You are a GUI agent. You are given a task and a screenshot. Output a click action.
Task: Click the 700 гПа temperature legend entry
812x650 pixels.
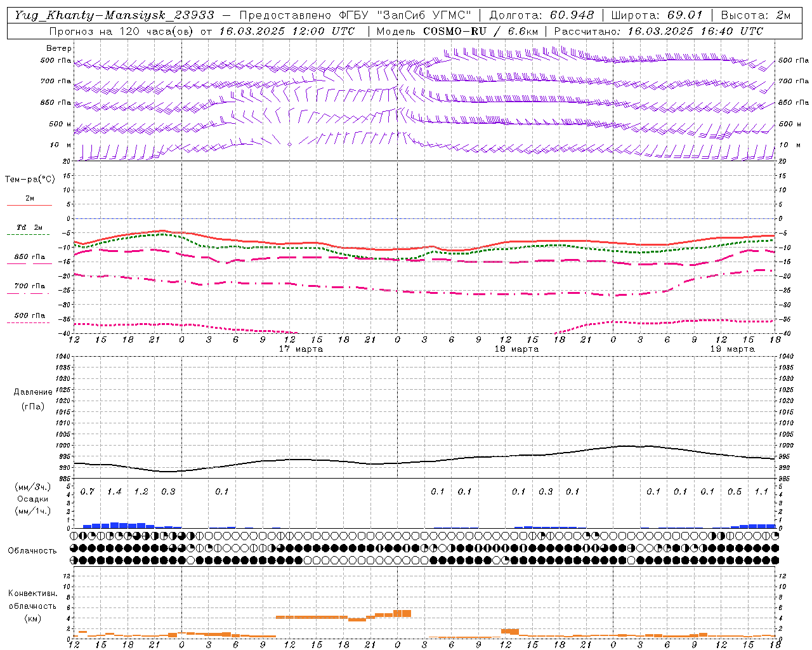[x=30, y=286]
